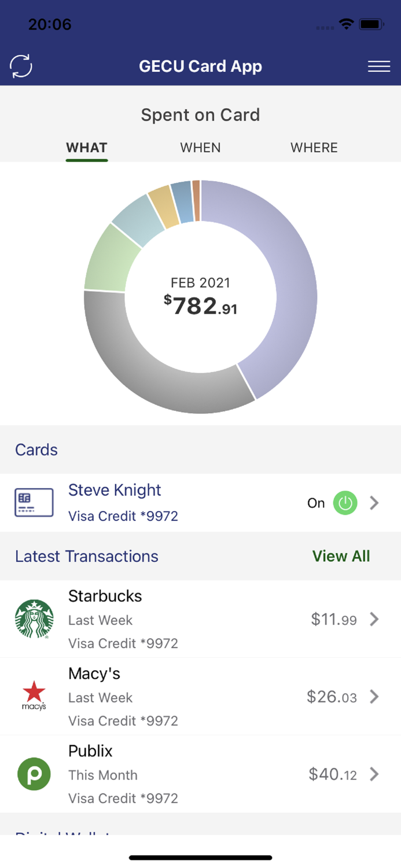View All latest transactions

point(341,556)
